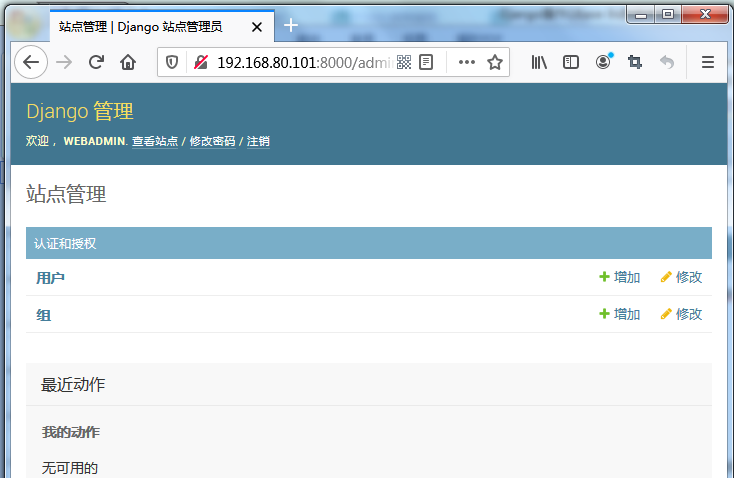Screen dimensions: 734x478
Task: Open the browser home page
Action: 128,62
